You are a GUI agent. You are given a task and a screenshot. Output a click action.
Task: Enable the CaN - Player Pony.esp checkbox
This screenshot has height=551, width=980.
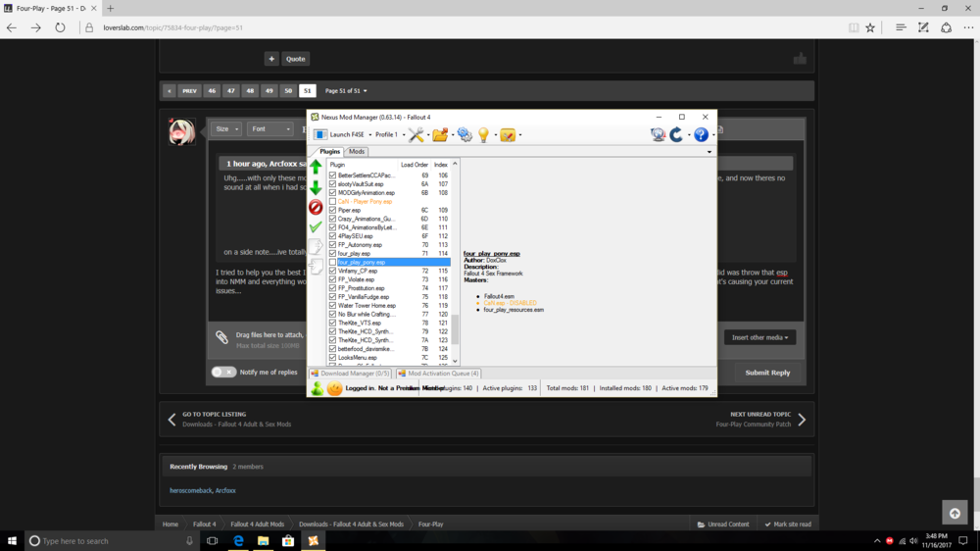332,201
